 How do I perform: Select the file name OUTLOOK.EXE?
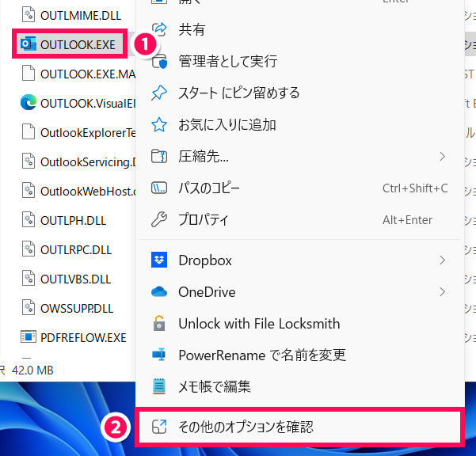(78, 44)
